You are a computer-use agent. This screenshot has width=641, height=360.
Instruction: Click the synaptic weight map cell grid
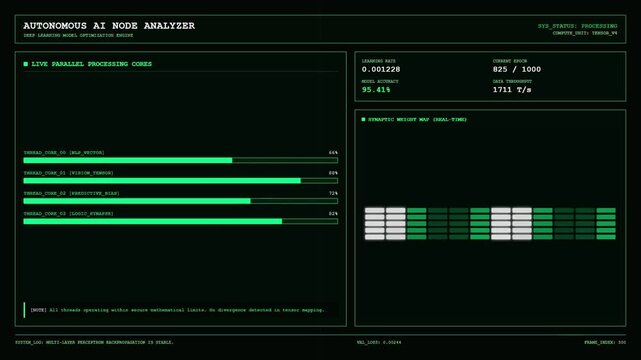[x=490, y=224]
